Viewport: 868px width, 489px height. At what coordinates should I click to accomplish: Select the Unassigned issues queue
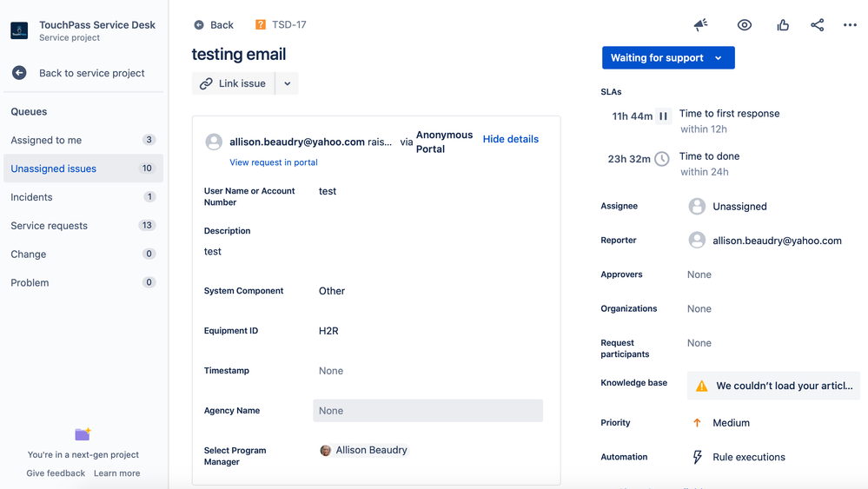click(x=83, y=169)
